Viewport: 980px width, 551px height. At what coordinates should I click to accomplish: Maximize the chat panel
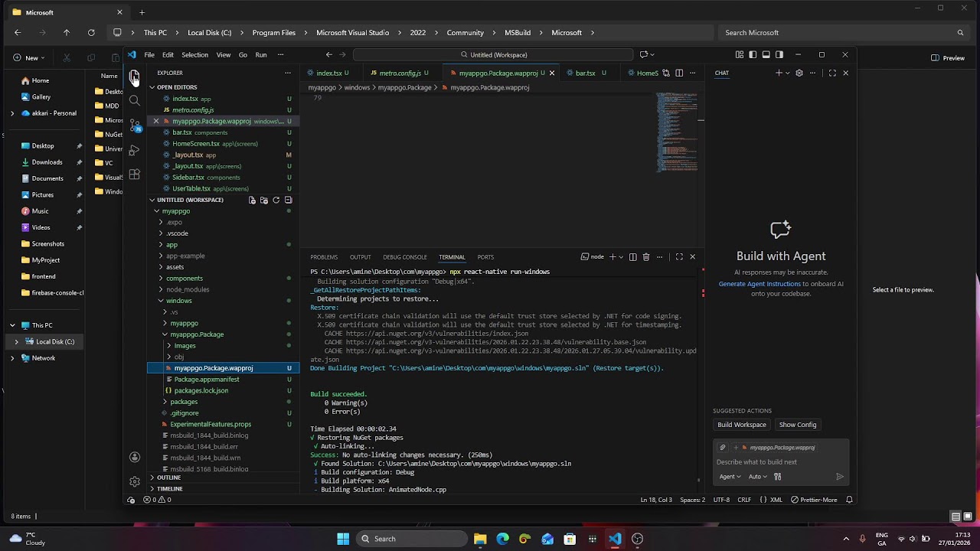(x=832, y=73)
